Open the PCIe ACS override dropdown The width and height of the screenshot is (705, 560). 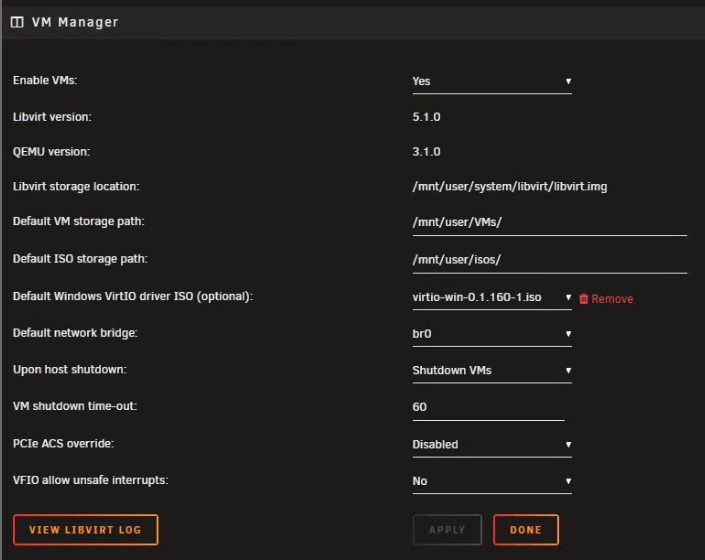click(492, 444)
